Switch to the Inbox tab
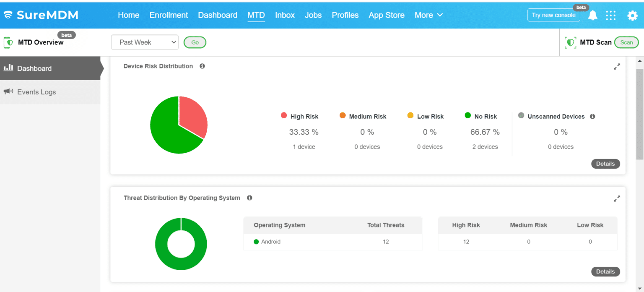This screenshot has height=292, width=644. pos(285,15)
